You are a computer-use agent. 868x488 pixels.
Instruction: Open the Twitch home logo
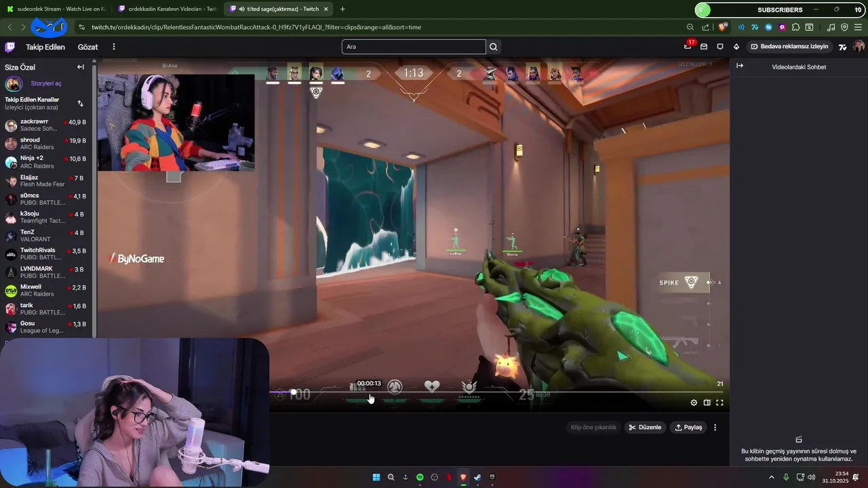[x=9, y=47]
